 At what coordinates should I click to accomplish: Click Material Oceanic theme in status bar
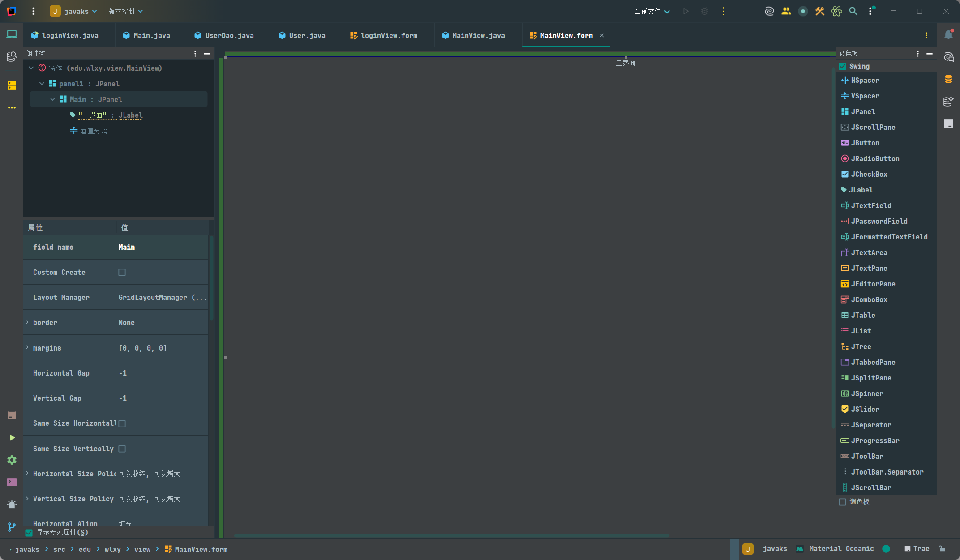pyautogui.click(x=841, y=549)
